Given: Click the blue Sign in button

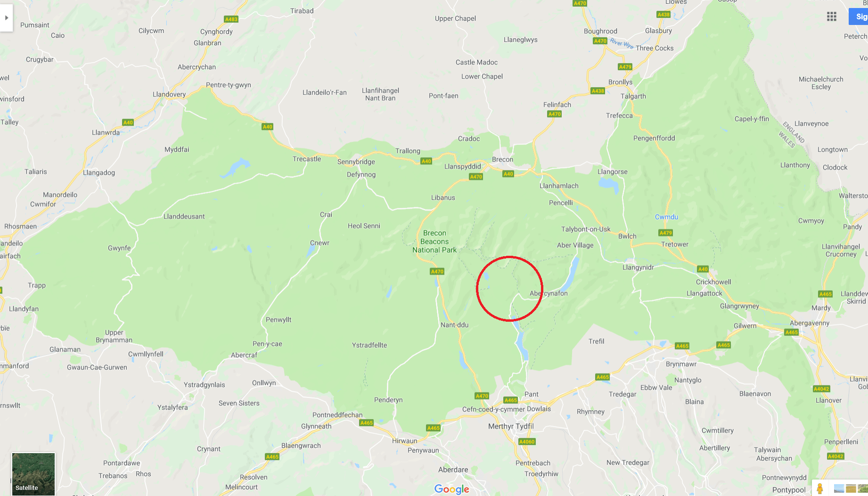Looking at the screenshot, I should click(x=859, y=16).
